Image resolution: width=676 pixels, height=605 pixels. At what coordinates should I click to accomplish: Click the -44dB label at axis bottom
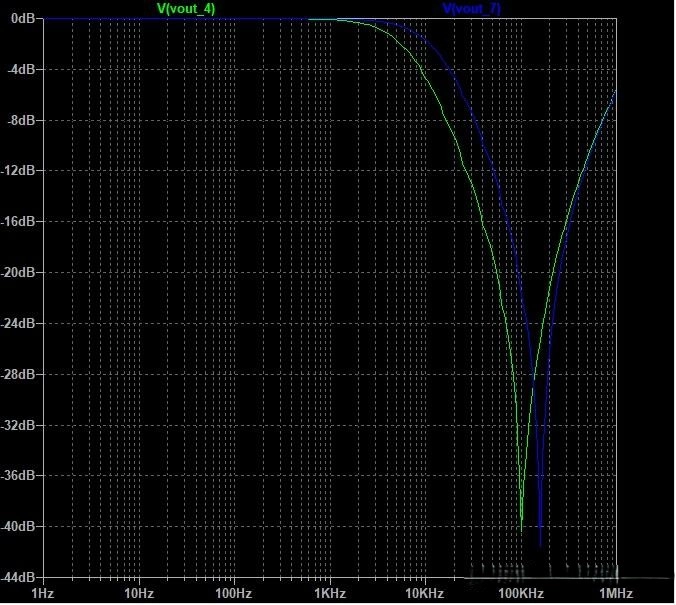[18, 578]
